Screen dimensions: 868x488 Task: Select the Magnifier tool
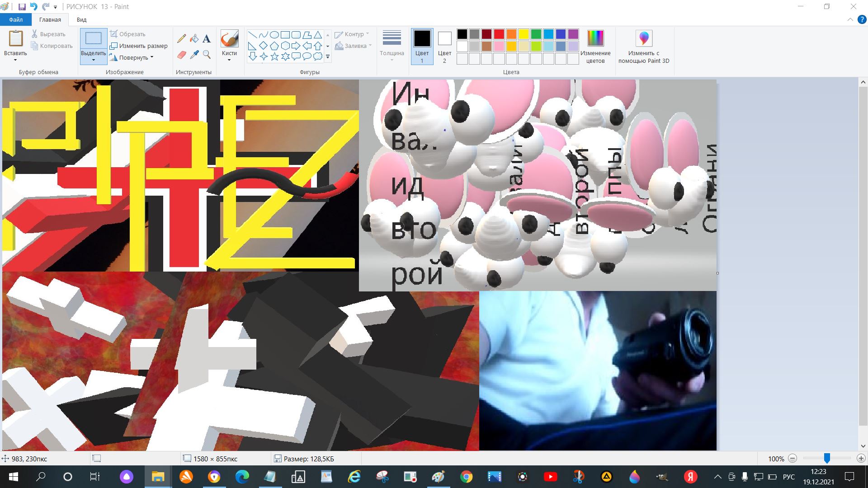pyautogui.click(x=207, y=55)
